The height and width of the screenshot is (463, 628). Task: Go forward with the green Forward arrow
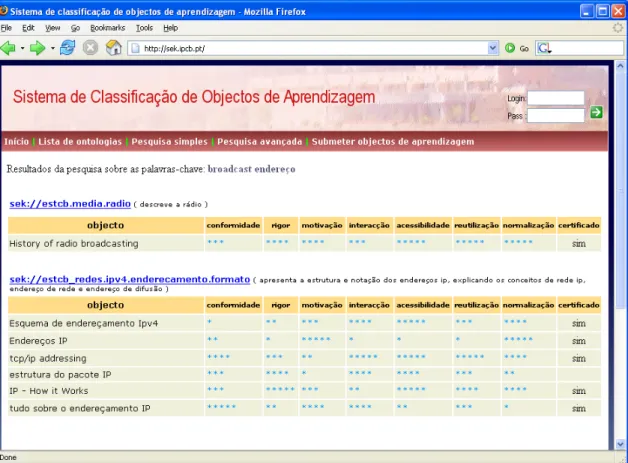coord(38,48)
